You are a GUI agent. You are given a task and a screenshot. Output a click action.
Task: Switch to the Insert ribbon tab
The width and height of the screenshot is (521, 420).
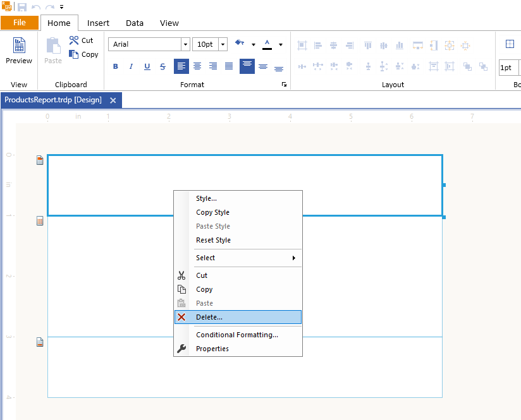pyautogui.click(x=98, y=23)
